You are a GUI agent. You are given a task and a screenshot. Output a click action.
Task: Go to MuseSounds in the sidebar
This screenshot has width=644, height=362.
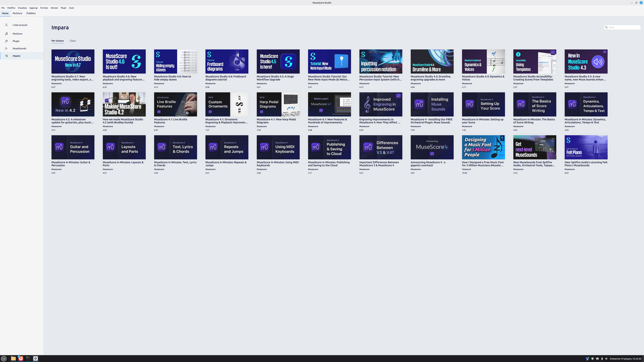coord(22,48)
